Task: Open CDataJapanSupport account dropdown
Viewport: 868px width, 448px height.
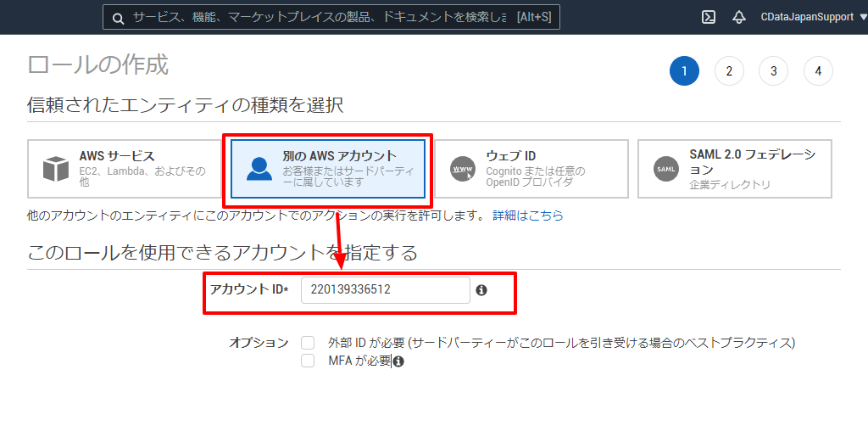Action: [x=814, y=17]
